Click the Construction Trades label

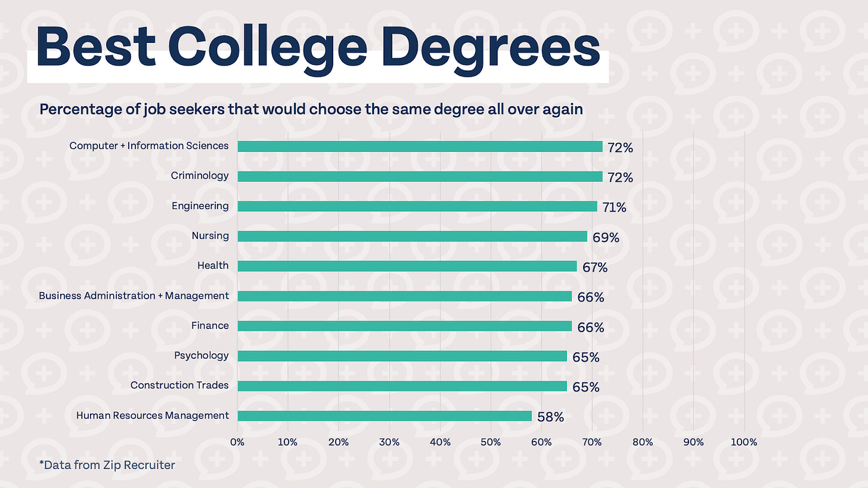179,385
